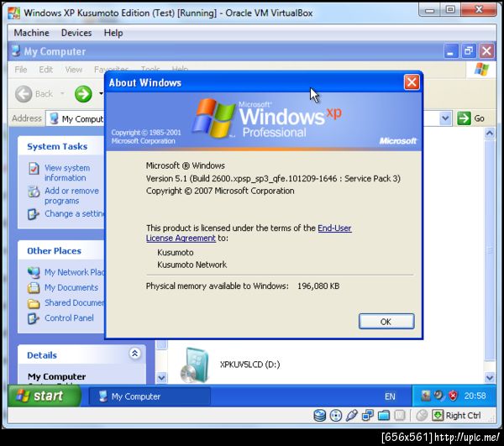This screenshot has width=504, height=446.
Task: Click the Go button next to address bar
Action: (x=471, y=118)
